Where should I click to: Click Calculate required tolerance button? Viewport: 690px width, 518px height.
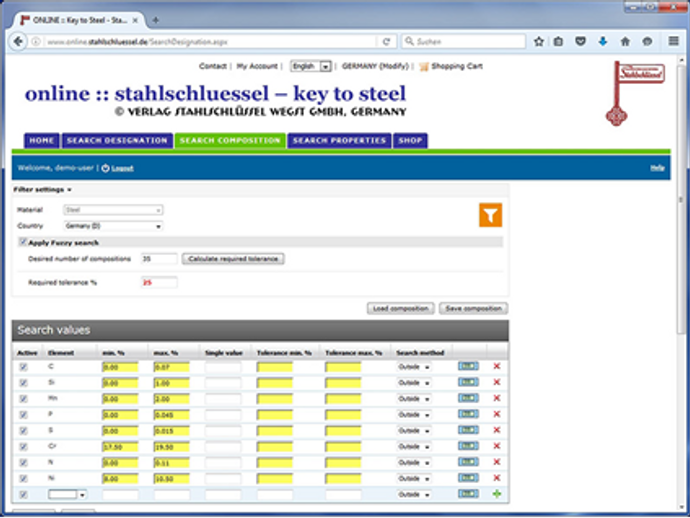233,259
